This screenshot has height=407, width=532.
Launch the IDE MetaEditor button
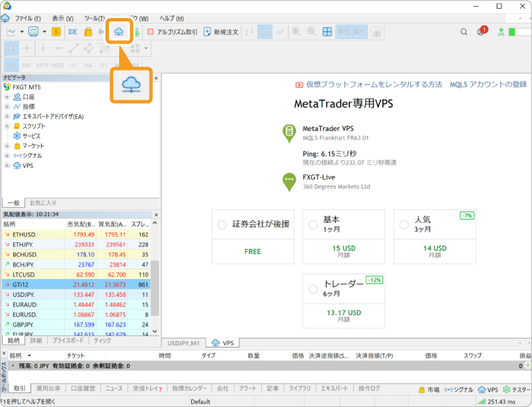click(x=73, y=32)
